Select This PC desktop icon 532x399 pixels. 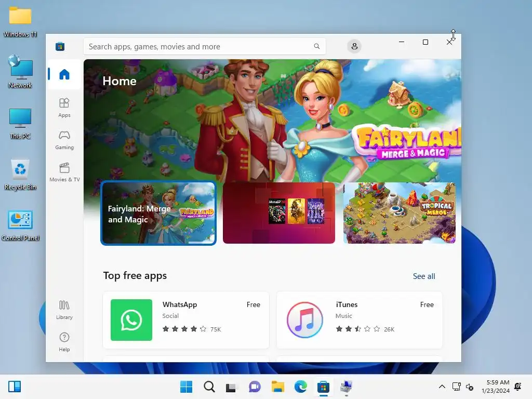click(20, 124)
